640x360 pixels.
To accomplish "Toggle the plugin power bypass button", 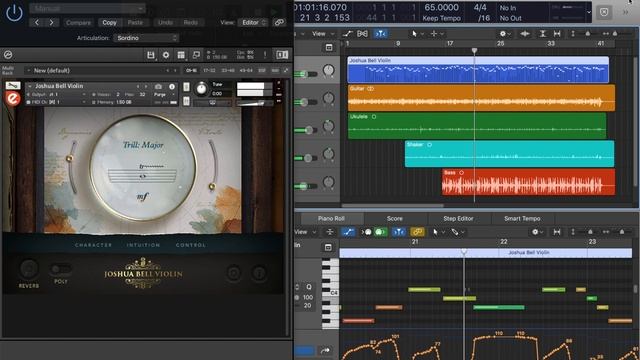I will pyautogui.click(x=14, y=12).
